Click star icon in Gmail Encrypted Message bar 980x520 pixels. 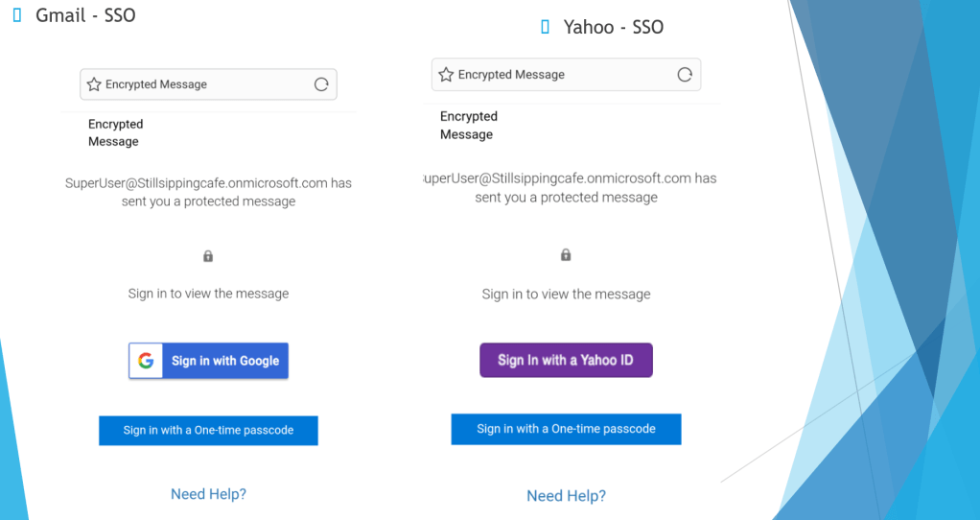click(94, 84)
